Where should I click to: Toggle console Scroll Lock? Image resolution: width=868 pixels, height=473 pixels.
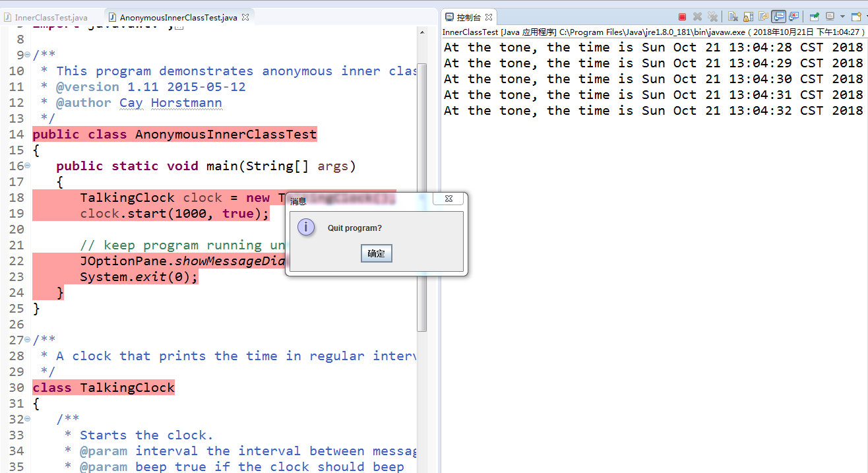(x=748, y=17)
